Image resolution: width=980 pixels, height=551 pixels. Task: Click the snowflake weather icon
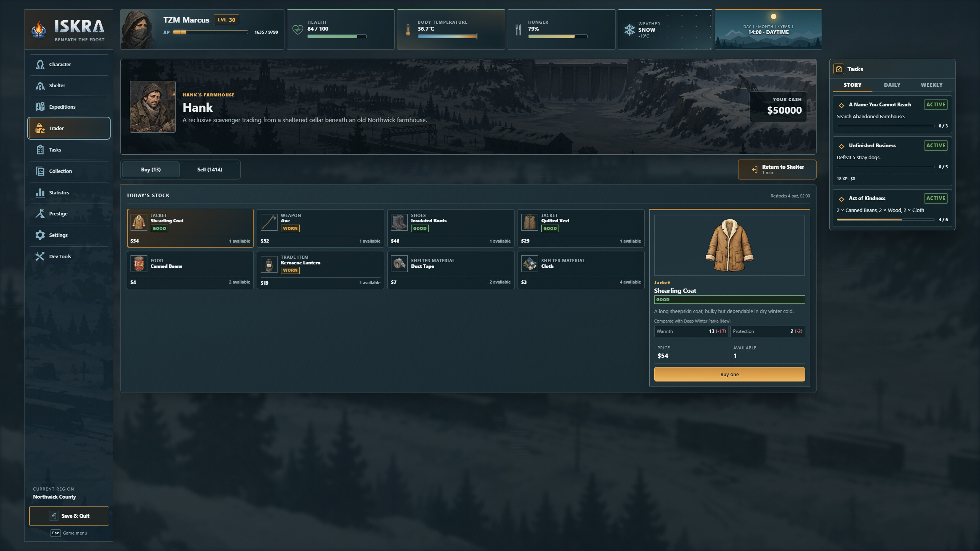tap(629, 30)
